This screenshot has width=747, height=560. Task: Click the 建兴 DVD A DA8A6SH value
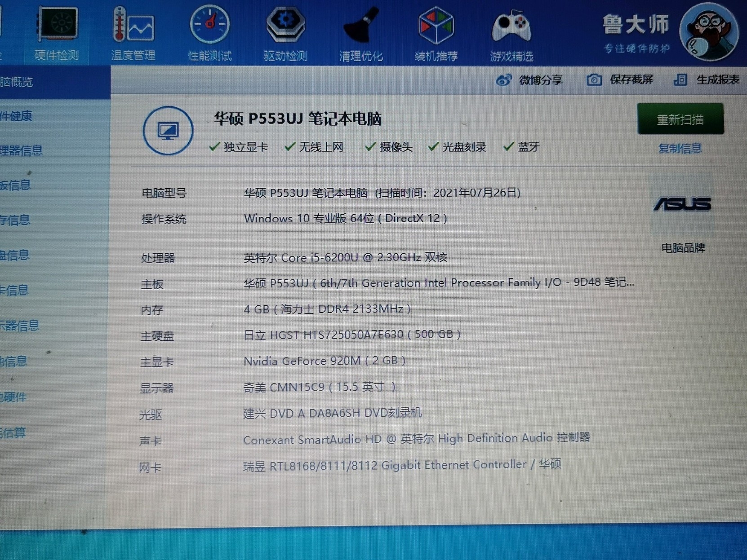tap(333, 413)
